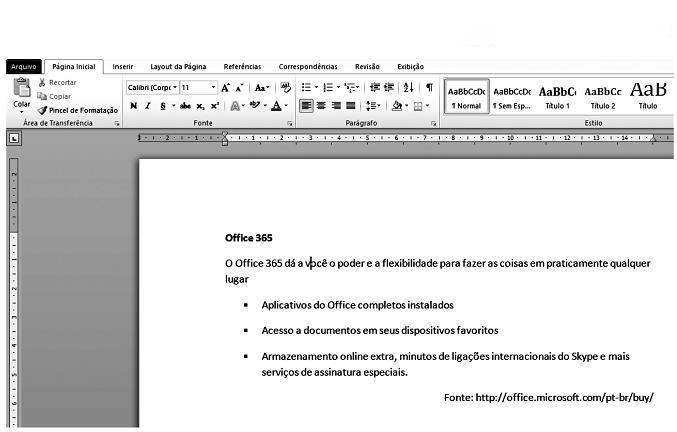The height and width of the screenshot is (432, 677).
Task: Toggle paragraph marks with the ¶ button
Action: point(429,88)
